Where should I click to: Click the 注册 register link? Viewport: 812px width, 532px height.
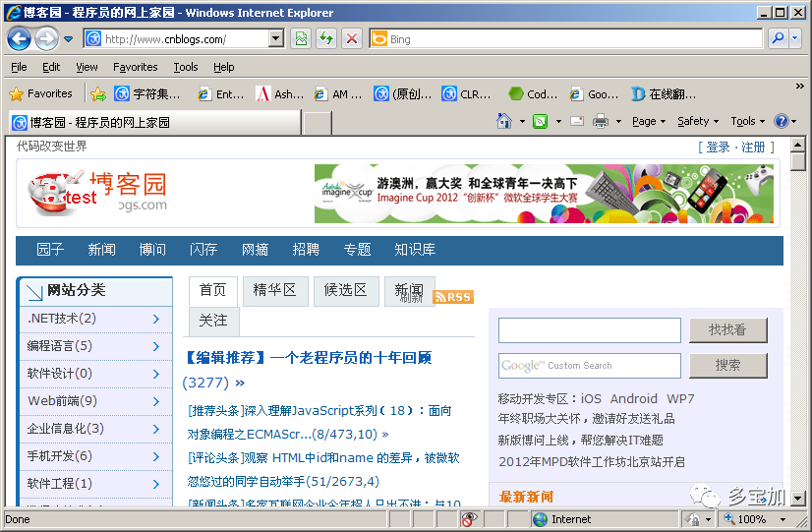pyautogui.click(x=753, y=148)
